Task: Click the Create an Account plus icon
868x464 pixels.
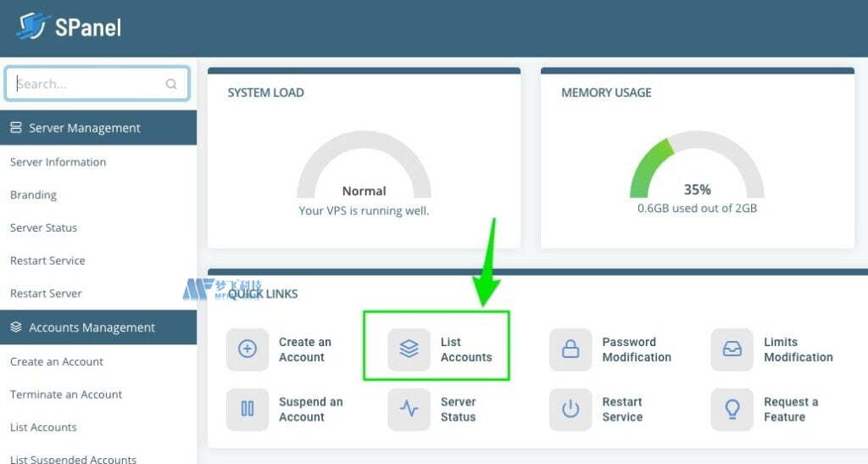Action: [248, 349]
